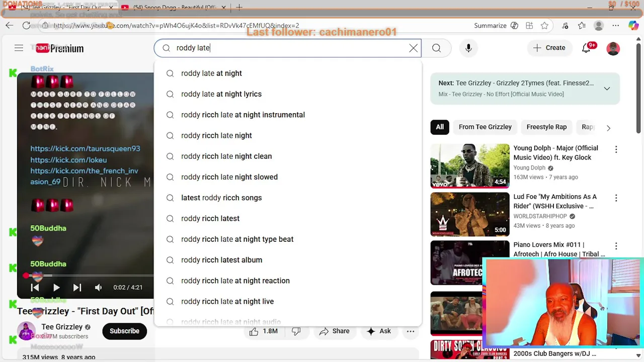Open the WORLDSTARHIPHOP channel link
The height and width of the screenshot is (362, 644).
click(540, 216)
